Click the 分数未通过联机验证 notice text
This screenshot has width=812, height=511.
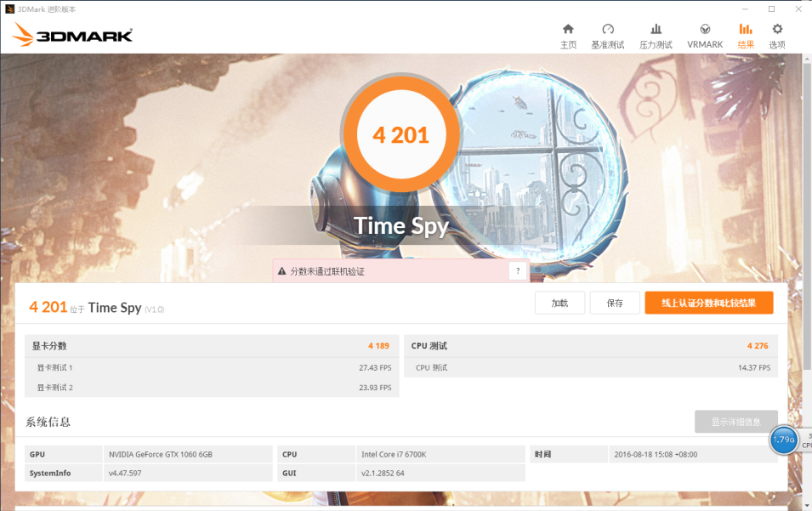pos(327,271)
